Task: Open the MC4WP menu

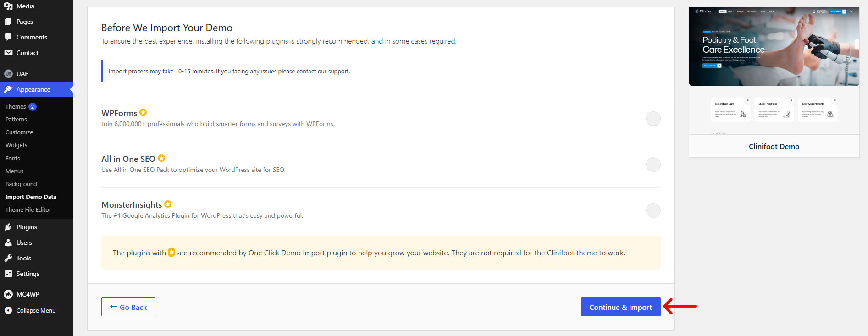Action: [x=37, y=294]
